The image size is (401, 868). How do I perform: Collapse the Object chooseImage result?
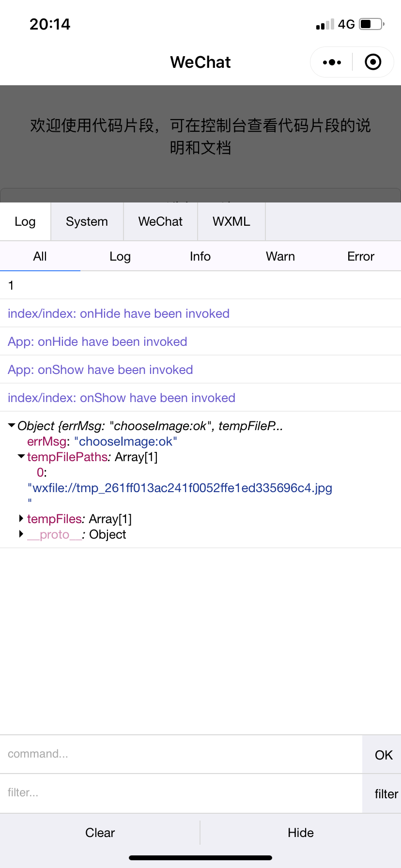click(12, 426)
